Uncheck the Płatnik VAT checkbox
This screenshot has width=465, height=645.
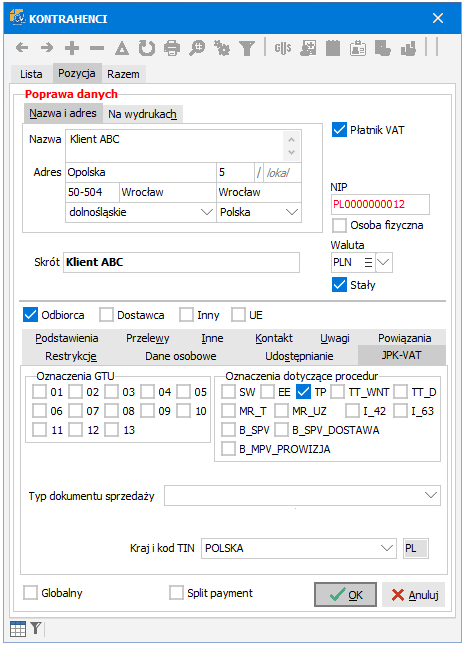click(x=339, y=130)
